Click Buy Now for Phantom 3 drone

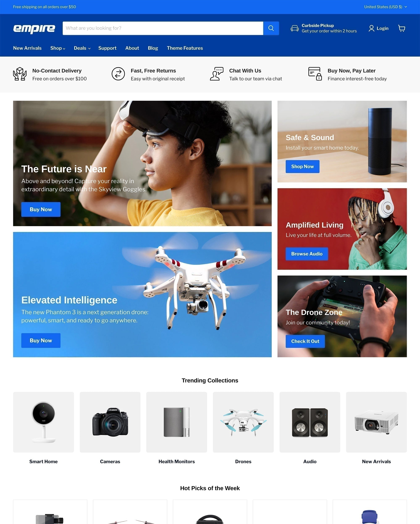click(41, 340)
